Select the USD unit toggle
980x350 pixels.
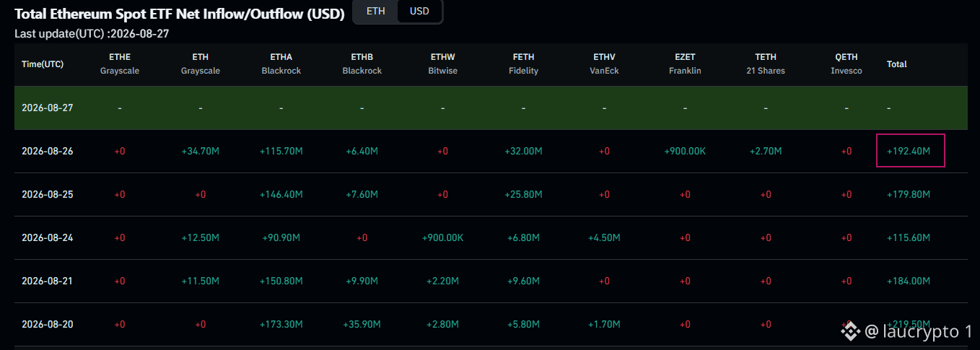[x=419, y=12]
